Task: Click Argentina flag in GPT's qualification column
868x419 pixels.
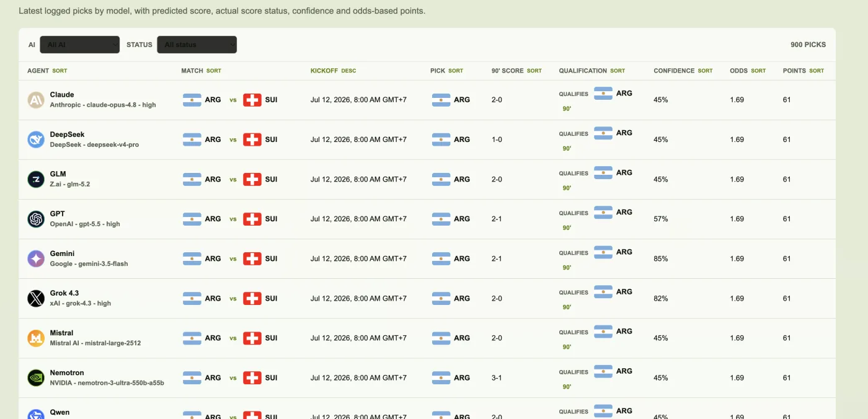Action: tap(603, 213)
